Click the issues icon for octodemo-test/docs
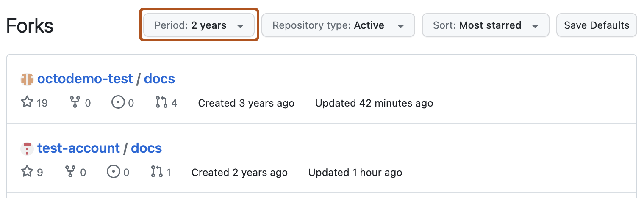The height and width of the screenshot is (198, 644). (117, 103)
